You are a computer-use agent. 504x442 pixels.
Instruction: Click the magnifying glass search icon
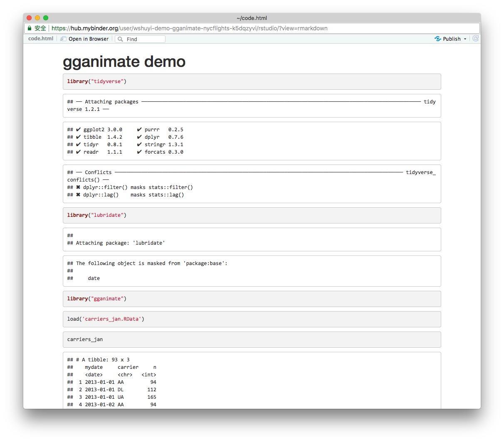pos(120,39)
